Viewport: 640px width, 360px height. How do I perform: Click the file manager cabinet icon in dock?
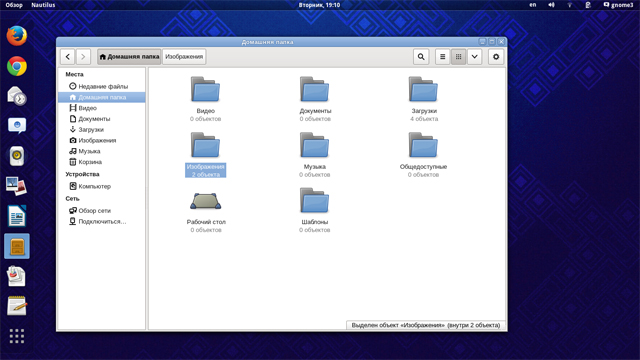tap(17, 246)
